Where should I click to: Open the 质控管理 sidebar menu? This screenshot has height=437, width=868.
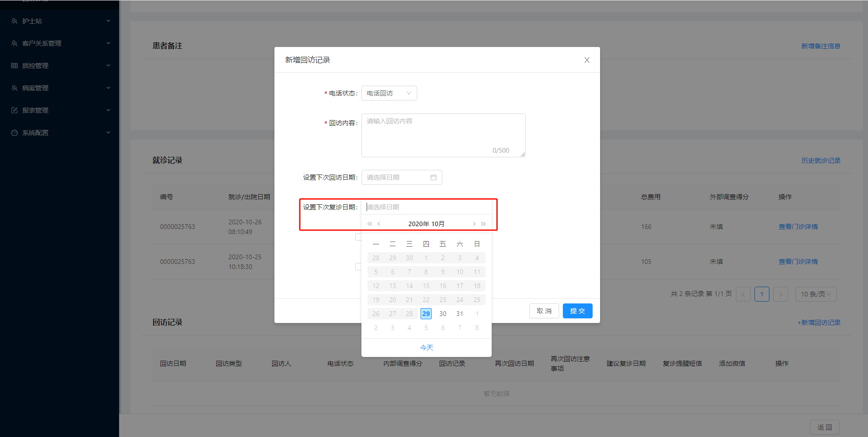[x=60, y=66]
